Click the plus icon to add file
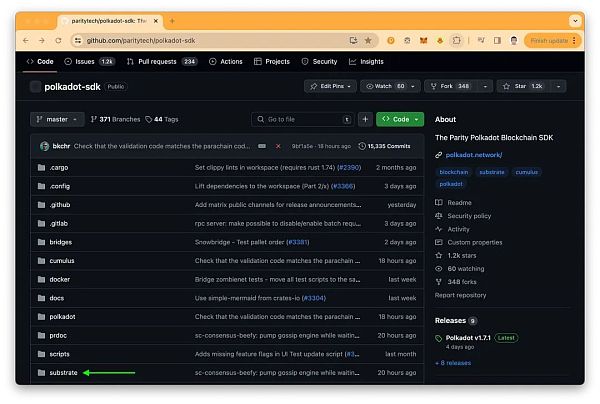 (x=365, y=119)
